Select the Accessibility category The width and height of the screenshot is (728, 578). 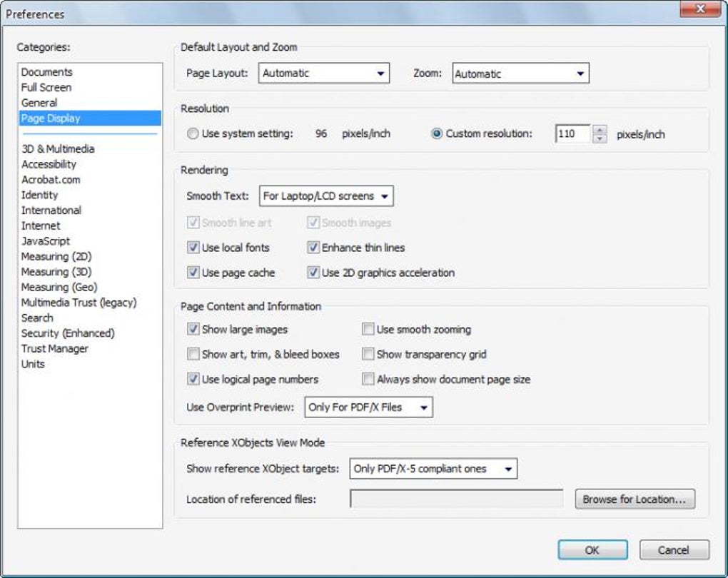pyautogui.click(x=49, y=164)
